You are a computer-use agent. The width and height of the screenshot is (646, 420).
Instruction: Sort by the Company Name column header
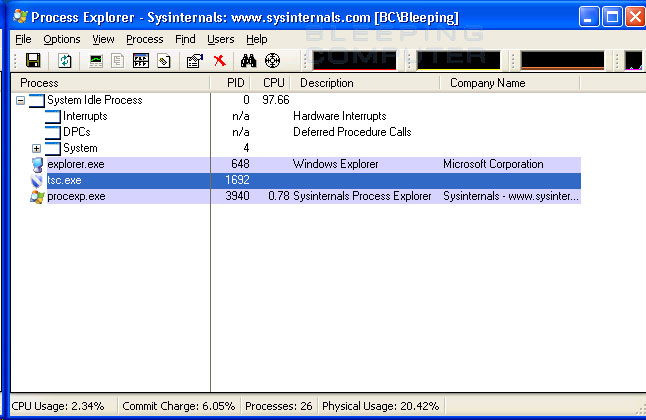(x=510, y=83)
